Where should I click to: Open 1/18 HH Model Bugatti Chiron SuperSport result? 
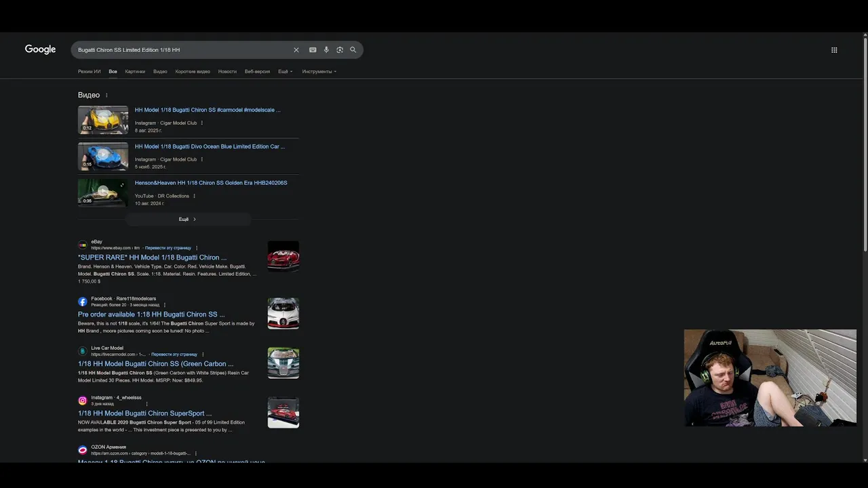coord(145,413)
